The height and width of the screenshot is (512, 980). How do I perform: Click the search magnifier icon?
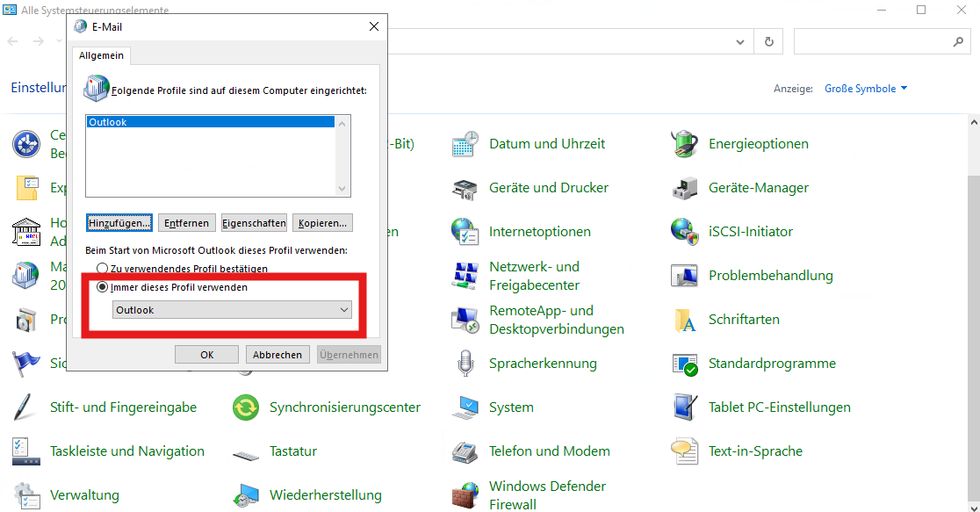958,42
